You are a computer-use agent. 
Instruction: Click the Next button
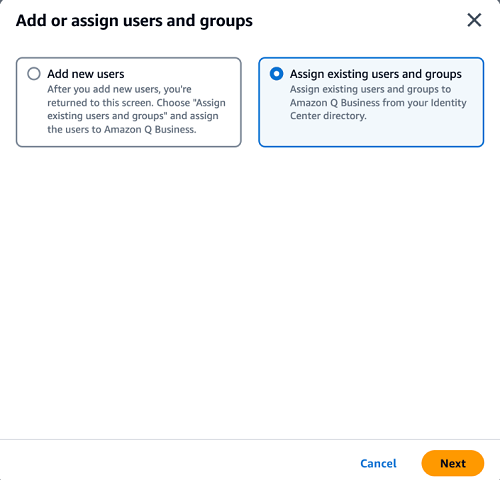(453, 463)
